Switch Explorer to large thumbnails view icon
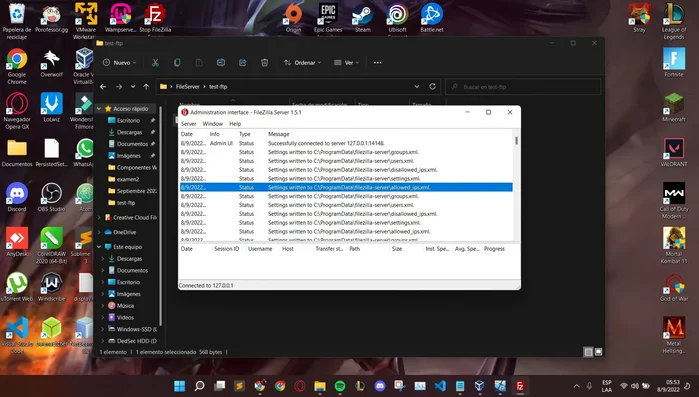The width and height of the screenshot is (699, 397). click(x=599, y=352)
